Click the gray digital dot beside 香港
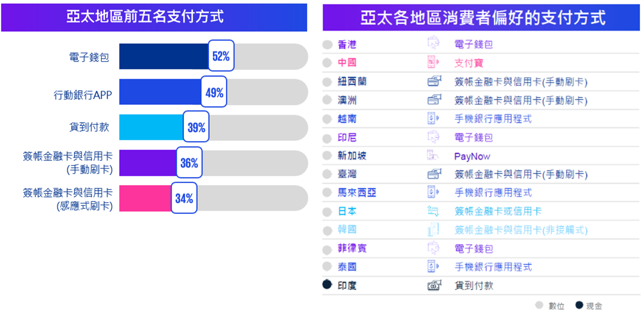The image size is (644, 316). tap(328, 44)
